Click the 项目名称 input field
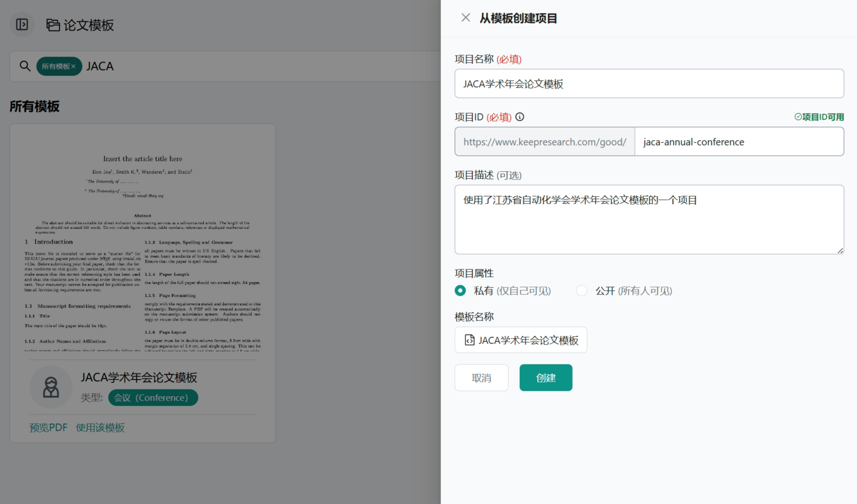 (649, 83)
